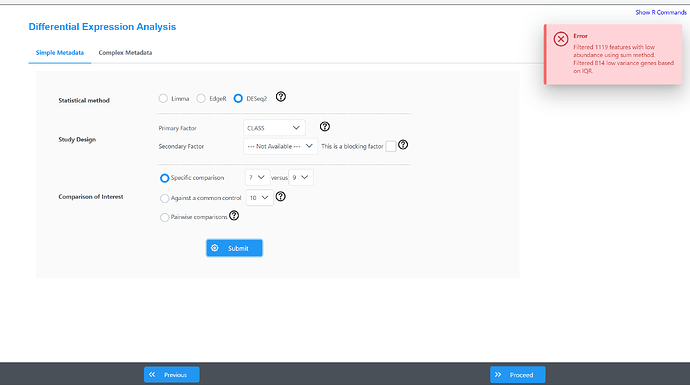Tick the blocking factor checkbox
This screenshot has width=690, height=385.
391,147
